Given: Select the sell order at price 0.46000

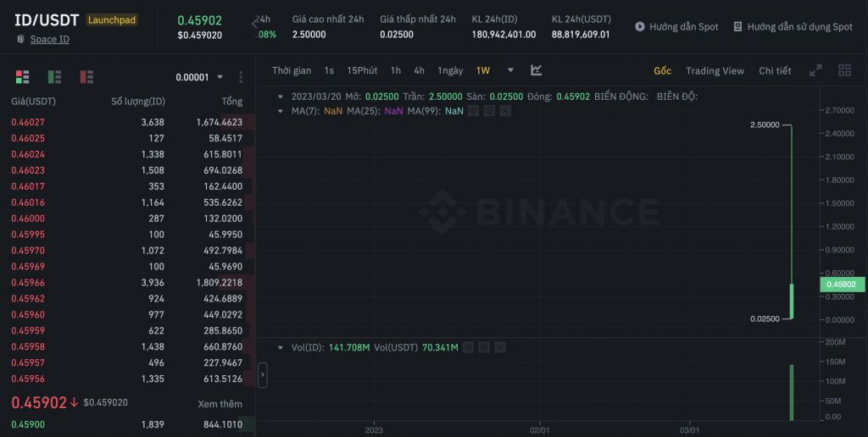Looking at the screenshot, I should click(127, 218).
